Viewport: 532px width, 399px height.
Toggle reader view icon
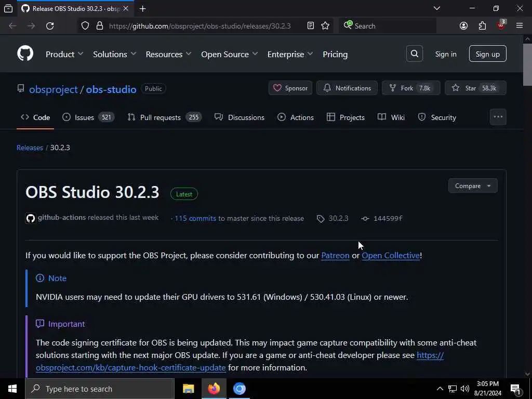pyautogui.click(x=311, y=26)
